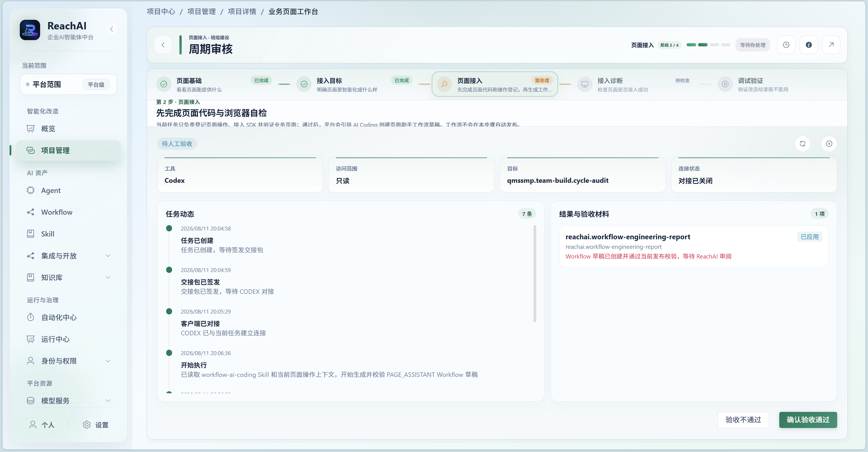Click the 知识库 book icon
The image size is (868, 452).
click(31, 277)
